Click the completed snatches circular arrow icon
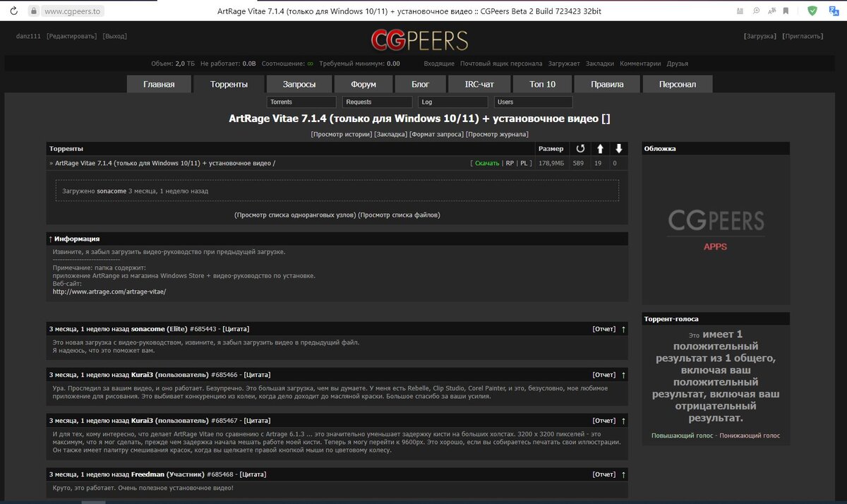The image size is (847, 504). pos(580,148)
